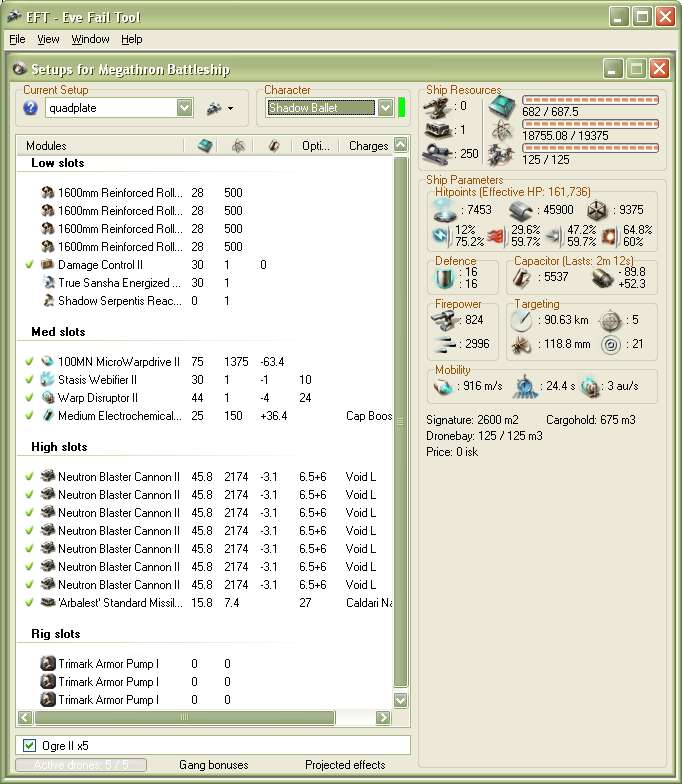Click the shield hitpoints icon showing 7453
Image resolution: width=682 pixels, height=784 pixels.
445,210
